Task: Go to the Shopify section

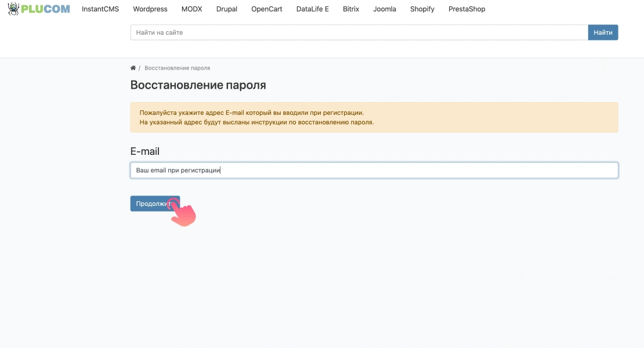Action: pyautogui.click(x=422, y=9)
